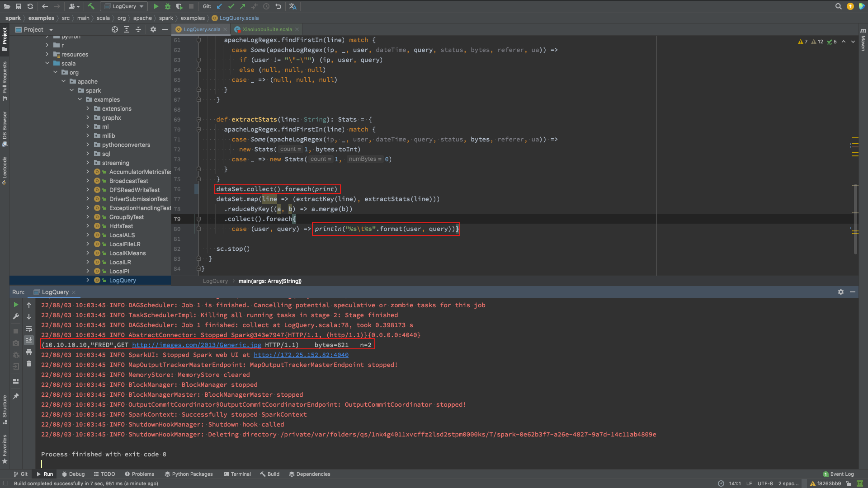Open Run panel gear settings
The height and width of the screenshot is (488, 868).
click(x=841, y=292)
